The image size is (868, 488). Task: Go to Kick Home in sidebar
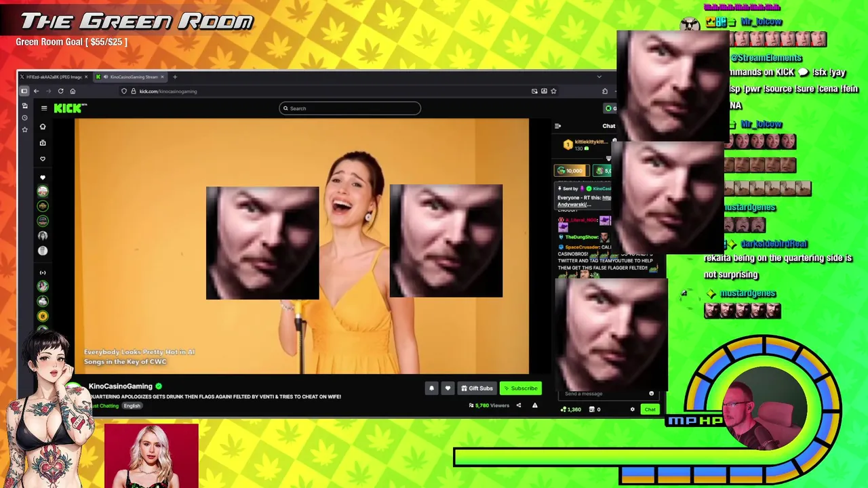pyautogui.click(x=43, y=127)
